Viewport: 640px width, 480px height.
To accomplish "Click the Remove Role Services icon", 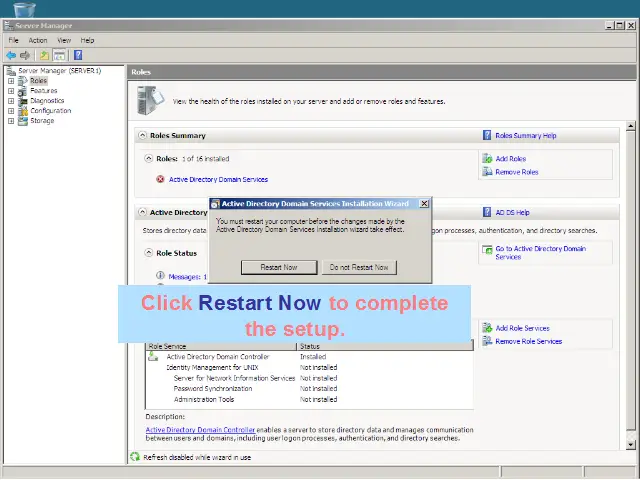I will tap(487, 341).
